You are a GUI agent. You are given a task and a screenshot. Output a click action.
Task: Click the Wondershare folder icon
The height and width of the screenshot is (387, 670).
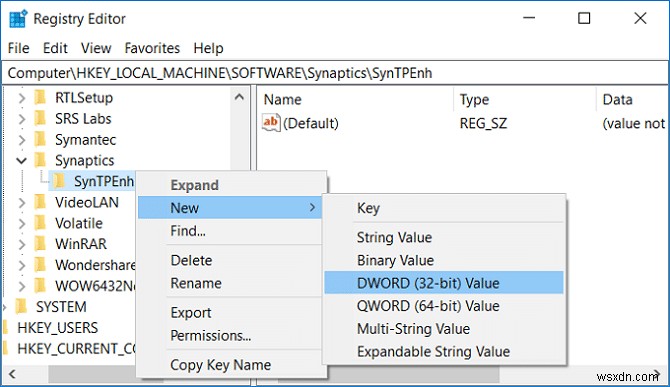point(40,265)
